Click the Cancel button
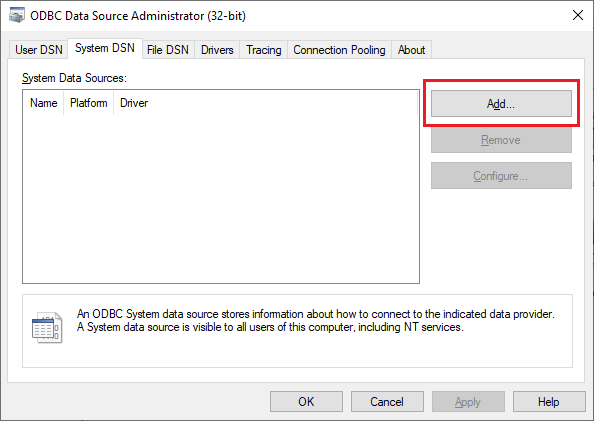594x421 pixels. click(387, 402)
